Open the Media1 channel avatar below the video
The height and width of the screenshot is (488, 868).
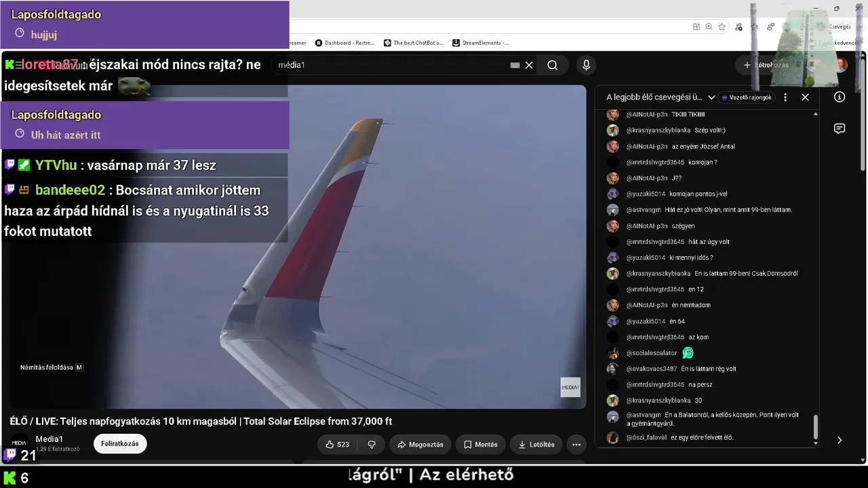[x=20, y=443]
